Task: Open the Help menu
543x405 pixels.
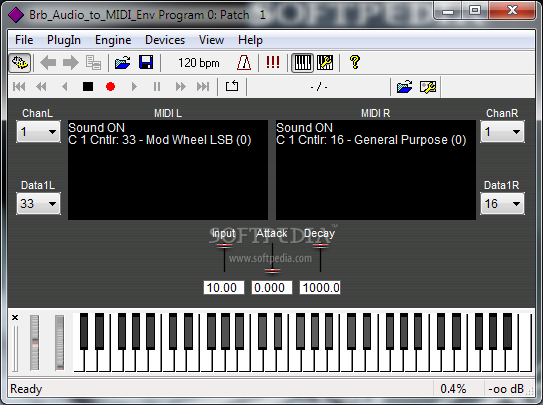Action: point(250,40)
